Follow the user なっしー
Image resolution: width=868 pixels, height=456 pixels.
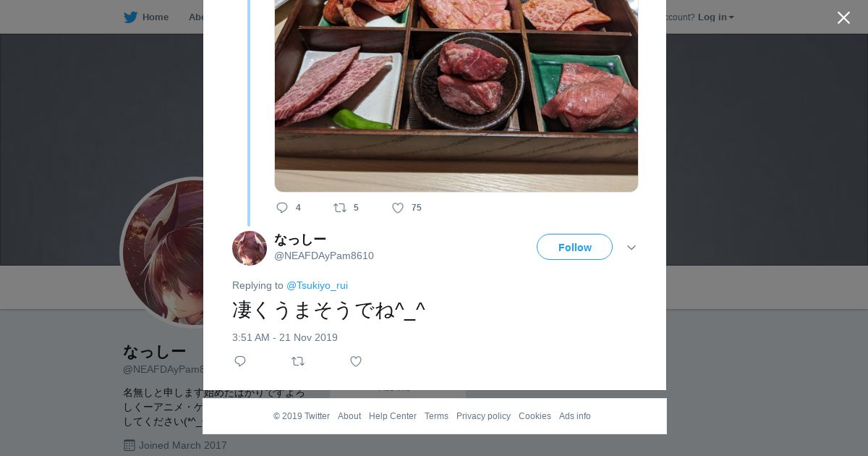(574, 247)
